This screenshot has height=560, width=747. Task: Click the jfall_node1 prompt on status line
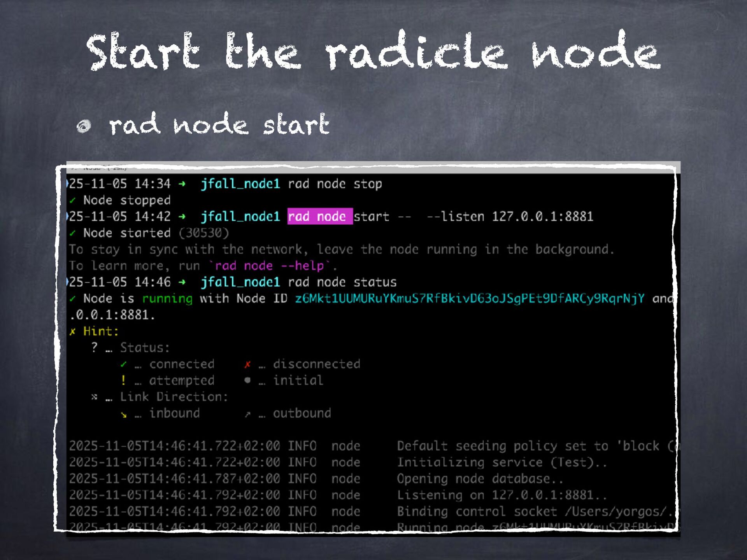[x=240, y=282]
